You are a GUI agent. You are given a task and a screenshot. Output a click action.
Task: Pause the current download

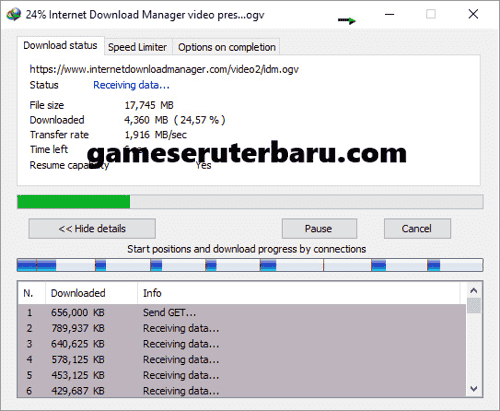319,229
